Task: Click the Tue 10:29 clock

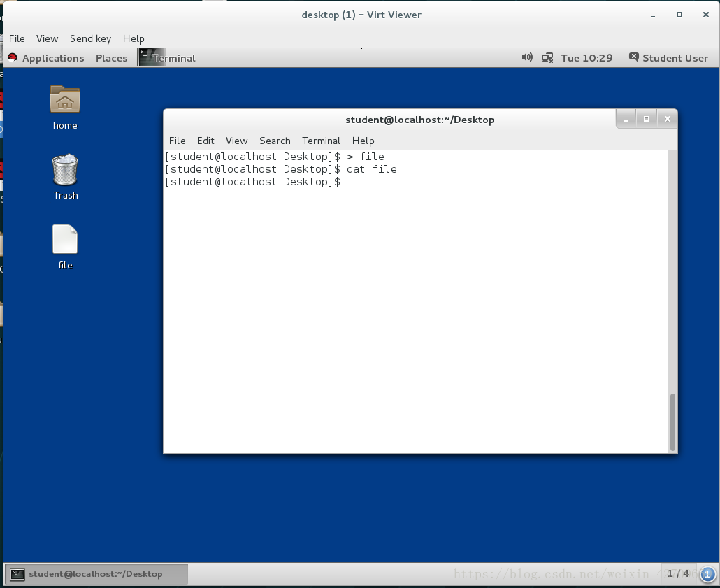Action: 587,58
